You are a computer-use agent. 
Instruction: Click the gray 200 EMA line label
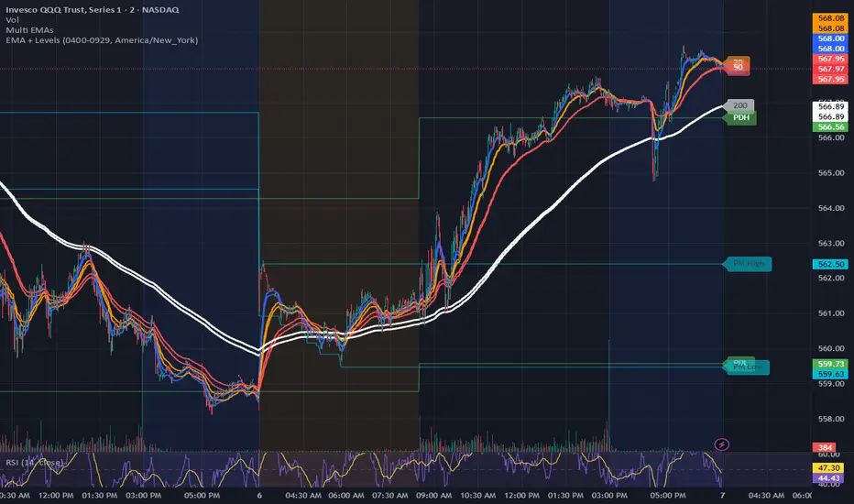(x=740, y=105)
